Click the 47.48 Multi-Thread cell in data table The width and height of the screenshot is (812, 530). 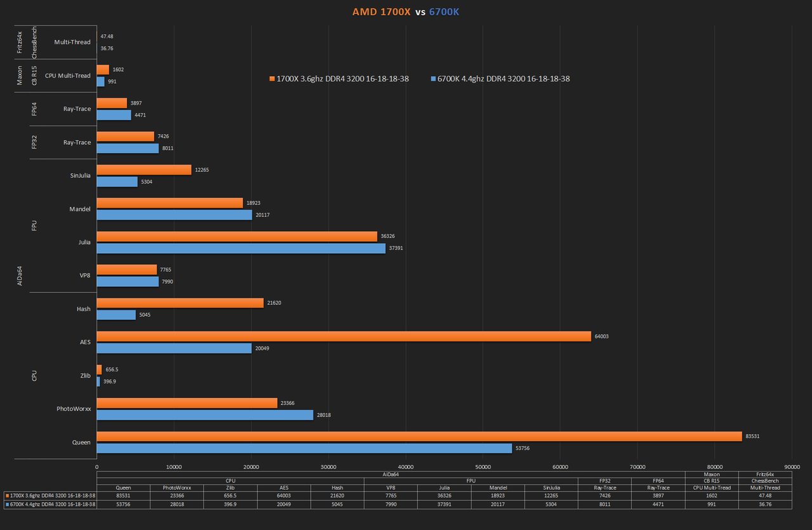coord(765,495)
